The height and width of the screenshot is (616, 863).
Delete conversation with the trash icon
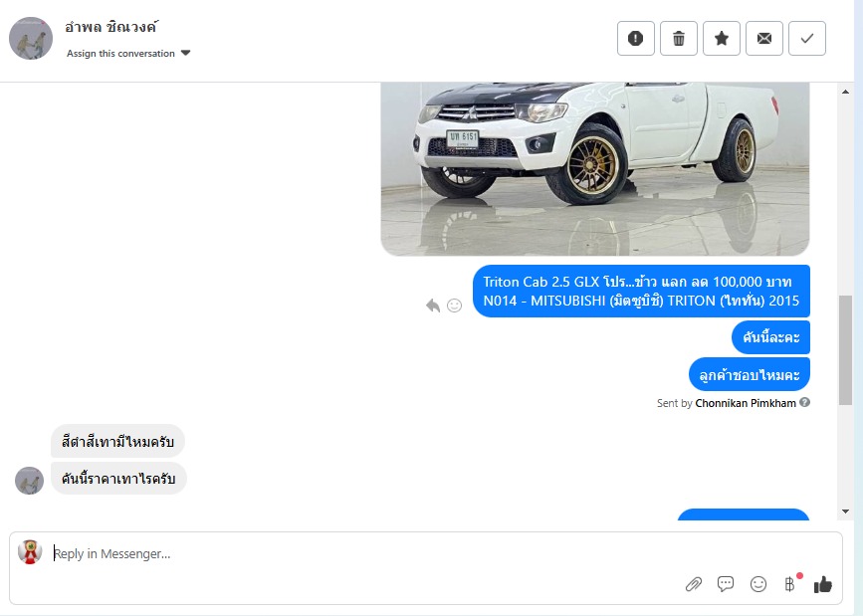(x=679, y=39)
